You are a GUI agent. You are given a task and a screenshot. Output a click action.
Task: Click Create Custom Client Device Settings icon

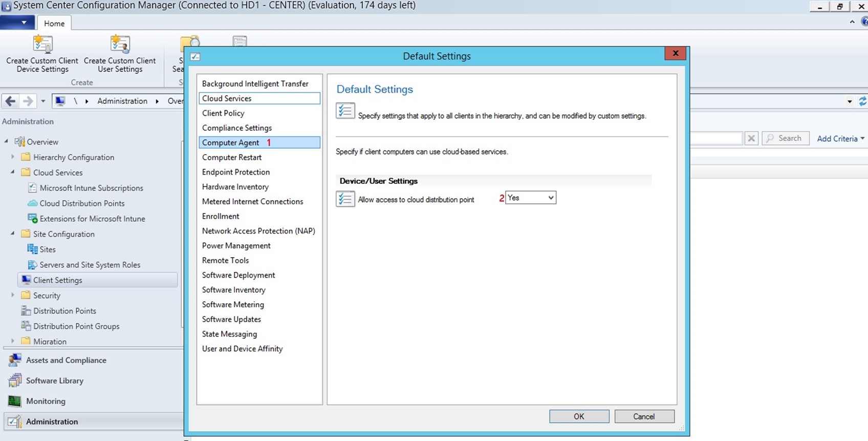click(42, 45)
